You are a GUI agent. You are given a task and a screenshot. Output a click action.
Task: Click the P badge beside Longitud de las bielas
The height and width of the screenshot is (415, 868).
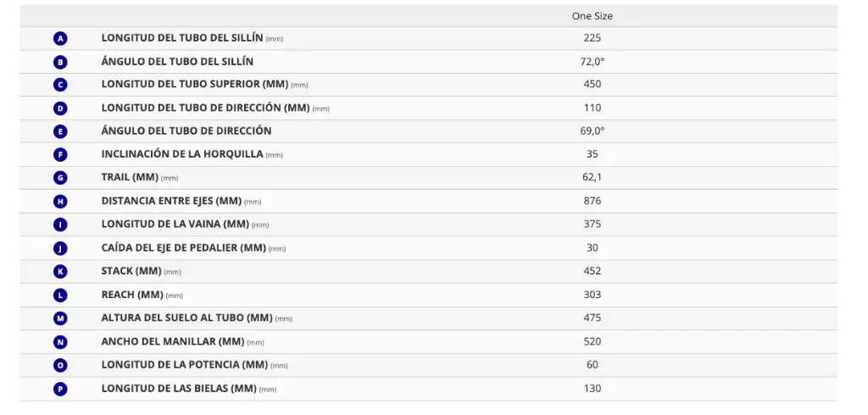tap(60, 389)
